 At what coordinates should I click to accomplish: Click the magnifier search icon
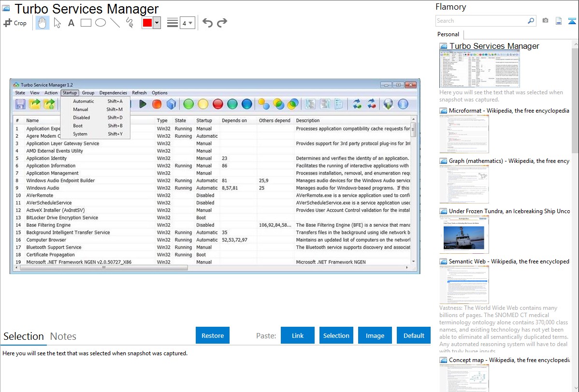coord(531,21)
